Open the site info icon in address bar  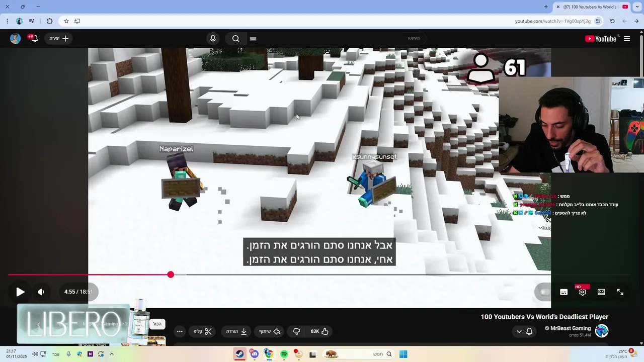[x=598, y=21]
